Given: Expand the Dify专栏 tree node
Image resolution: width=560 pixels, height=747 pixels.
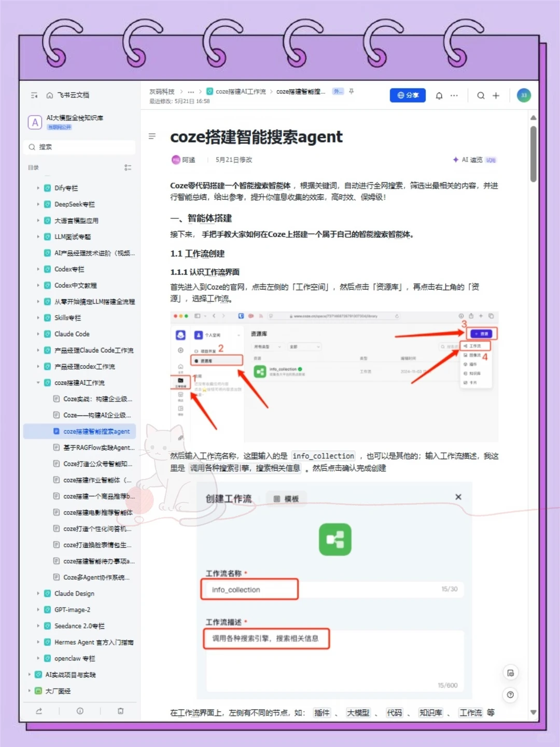Looking at the screenshot, I should click(x=38, y=188).
